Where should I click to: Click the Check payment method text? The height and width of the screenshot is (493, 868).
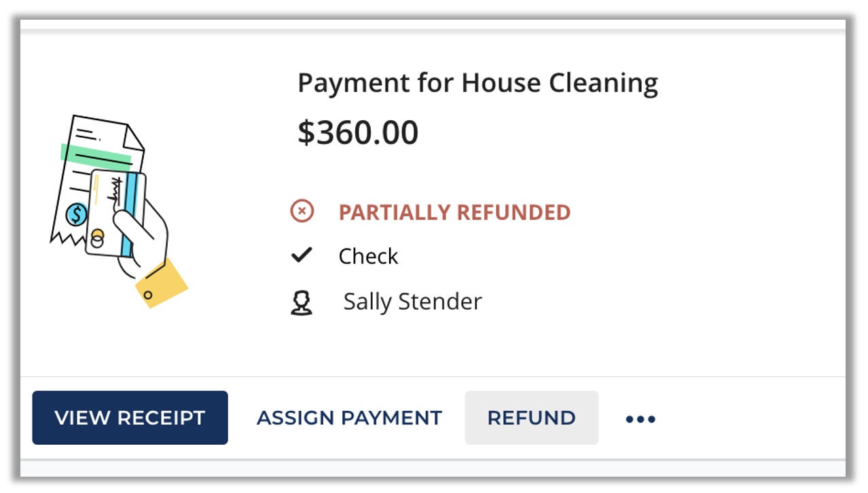pos(368,256)
